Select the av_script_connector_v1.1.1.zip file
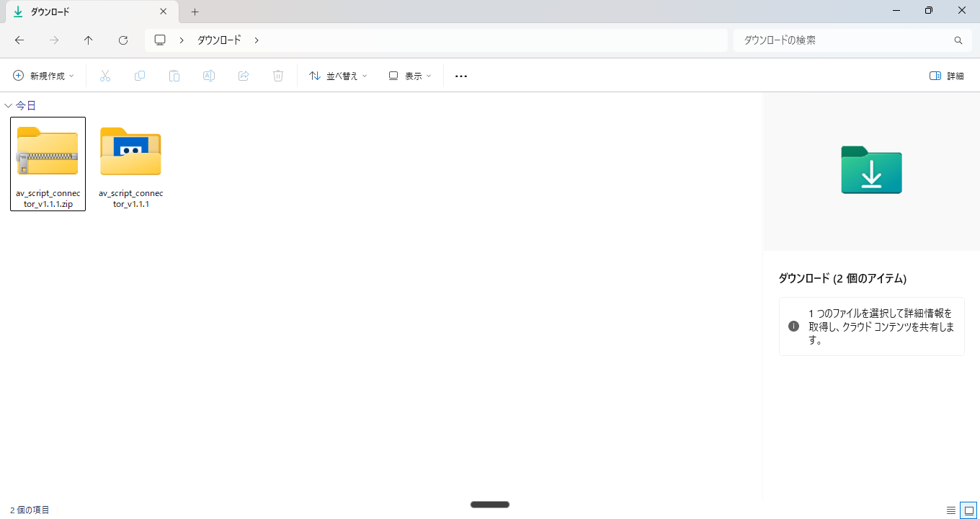This screenshot has width=980, height=519. click(x=48, y=164)
